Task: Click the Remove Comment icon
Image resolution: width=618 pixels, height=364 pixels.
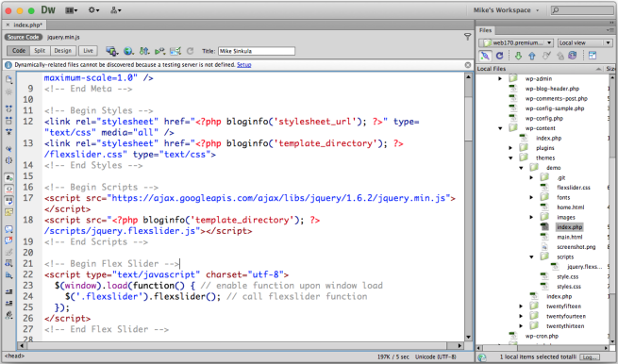Action: point(8,240)
